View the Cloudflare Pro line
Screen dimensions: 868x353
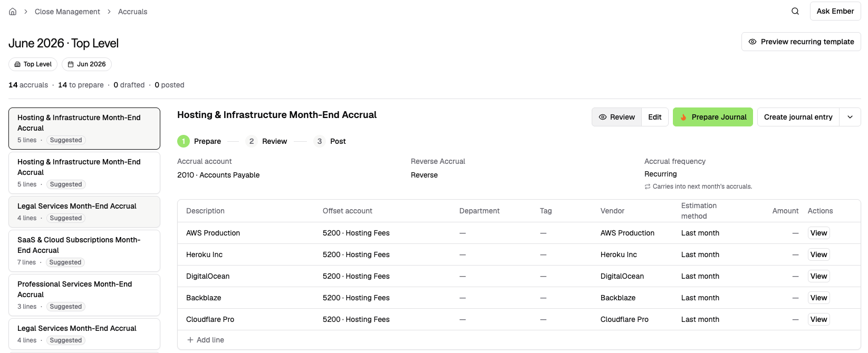coord(818,319)
